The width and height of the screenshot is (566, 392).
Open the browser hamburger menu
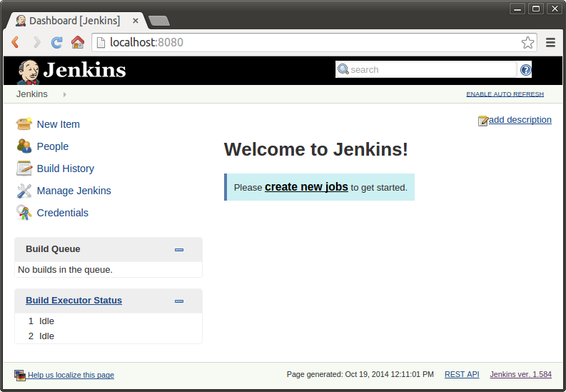pos(550,43)
